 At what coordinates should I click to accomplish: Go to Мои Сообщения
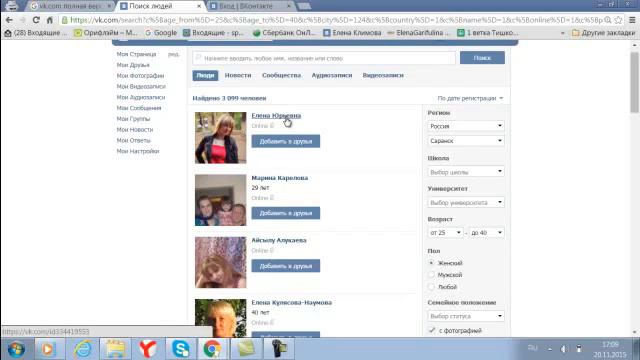coord(139,108)
